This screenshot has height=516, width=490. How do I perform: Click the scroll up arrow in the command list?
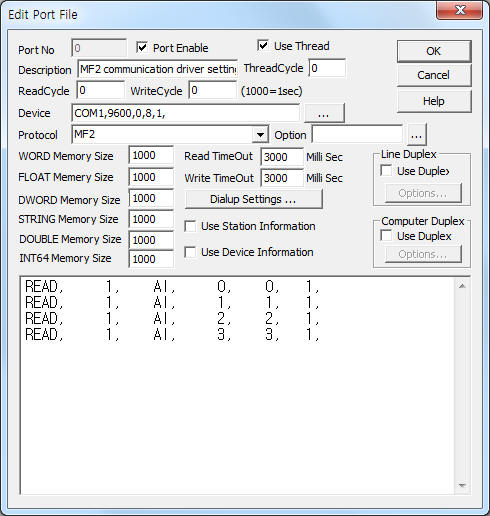coord(462,286)
